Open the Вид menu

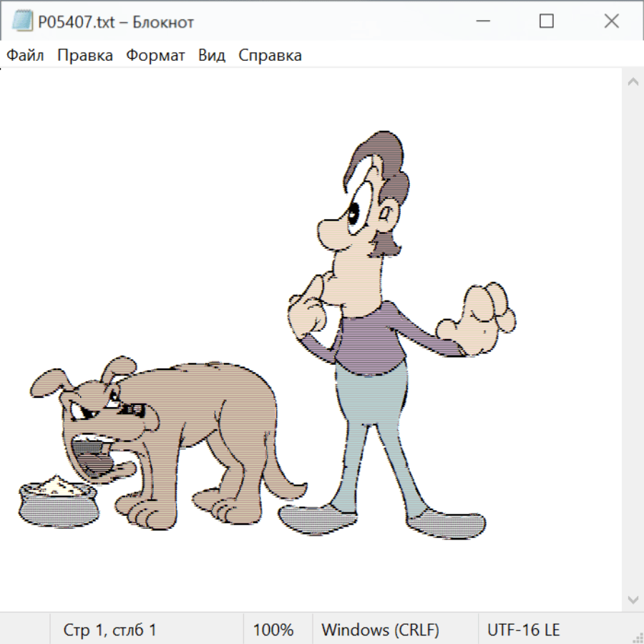(212, 56)
